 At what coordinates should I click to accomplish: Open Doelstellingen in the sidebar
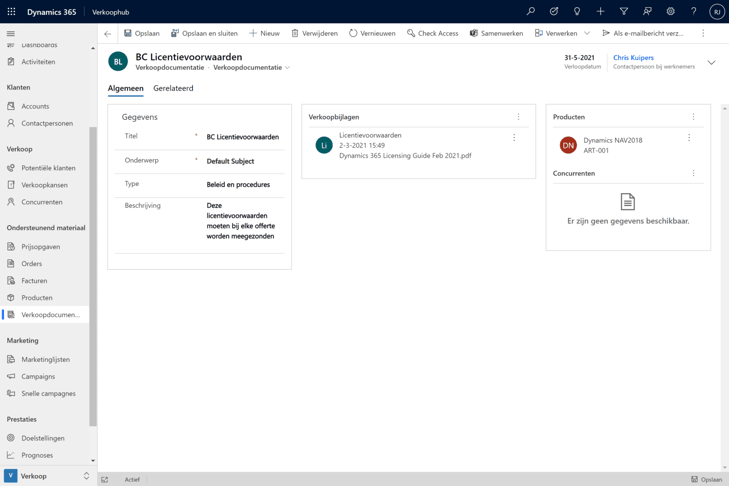[x=43, y=438]
